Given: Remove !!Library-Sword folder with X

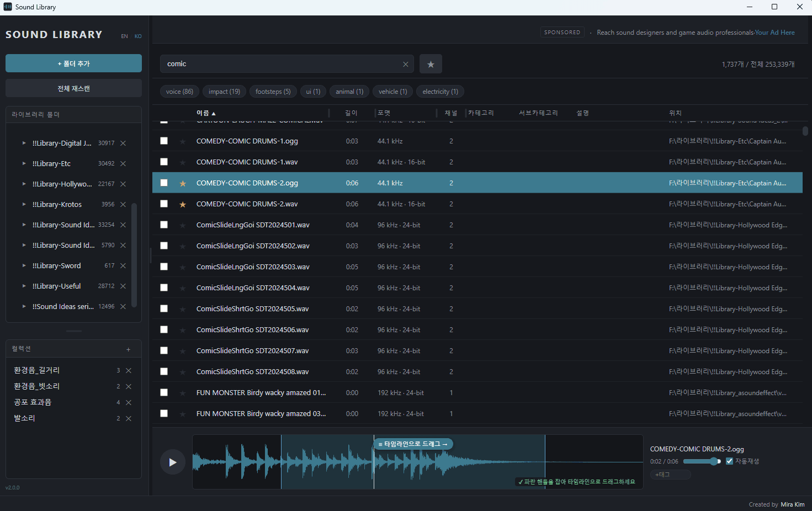Looking at the screenshot, I should click(x=123, y=265).
